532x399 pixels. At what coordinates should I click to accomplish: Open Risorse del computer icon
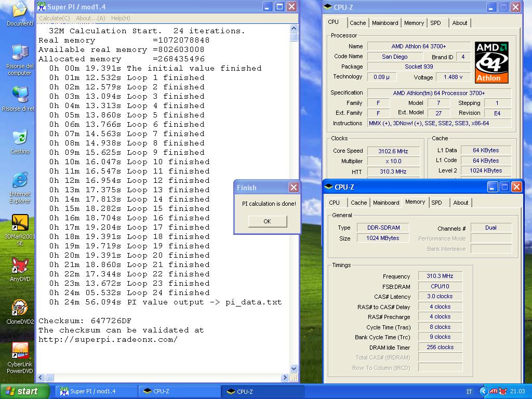coord(20,60)
